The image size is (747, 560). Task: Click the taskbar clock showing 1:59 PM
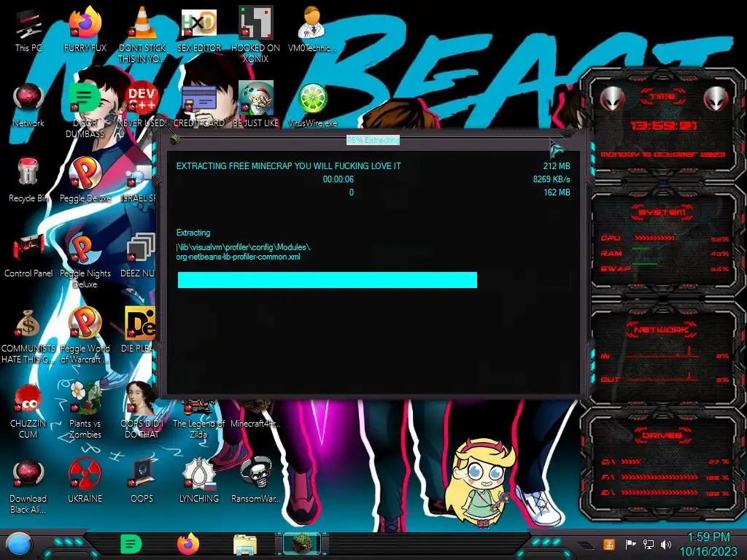coord(708,544)
